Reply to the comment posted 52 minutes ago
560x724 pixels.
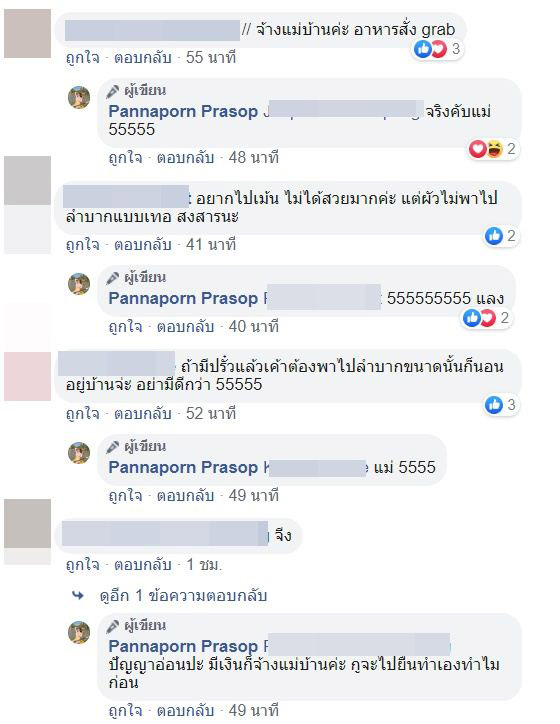point(143,413)
